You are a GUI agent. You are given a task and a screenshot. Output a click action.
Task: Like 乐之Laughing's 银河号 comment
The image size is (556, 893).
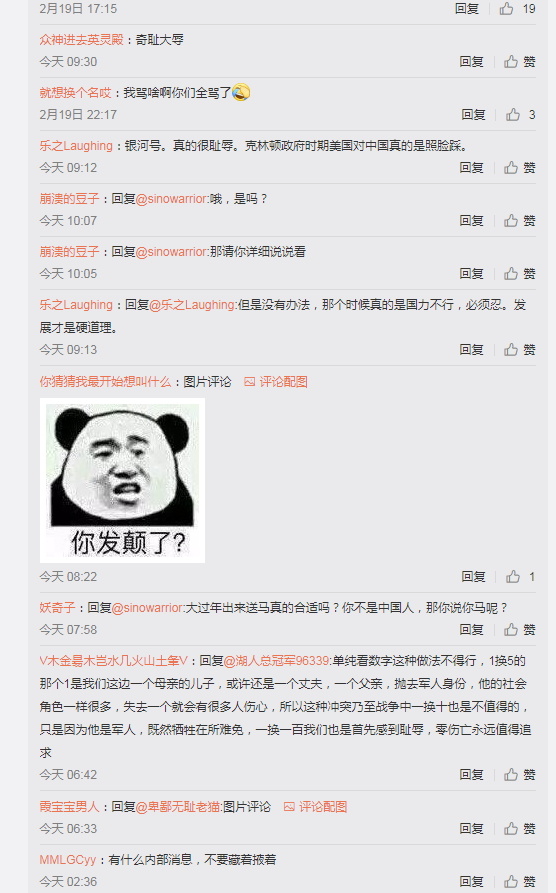coord(520,167)
